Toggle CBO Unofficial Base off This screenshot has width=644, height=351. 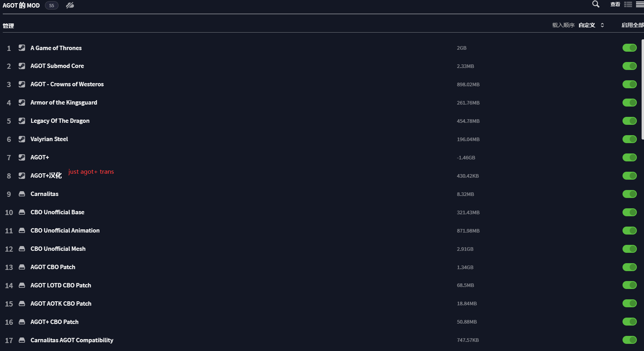pyautogui.click(x=630, y=212)
